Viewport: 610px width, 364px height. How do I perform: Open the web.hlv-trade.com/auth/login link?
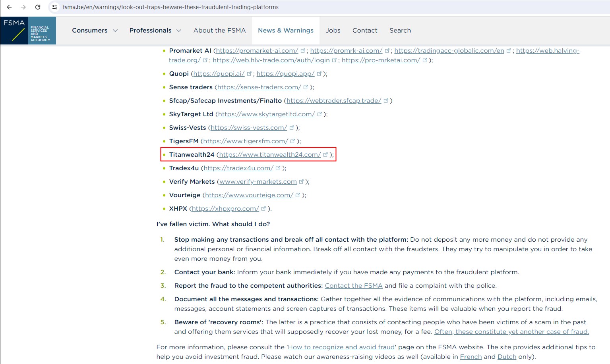[x=271, y=60]
